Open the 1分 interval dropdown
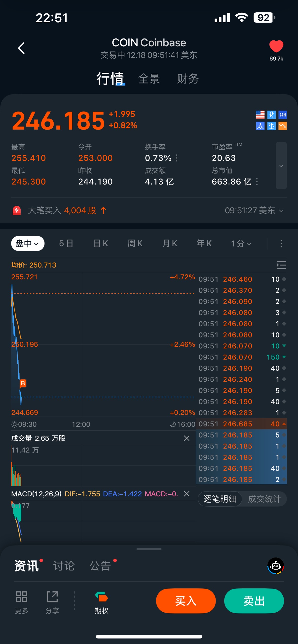298x644 pixels. pyautogui.click(x=241, y=244)
